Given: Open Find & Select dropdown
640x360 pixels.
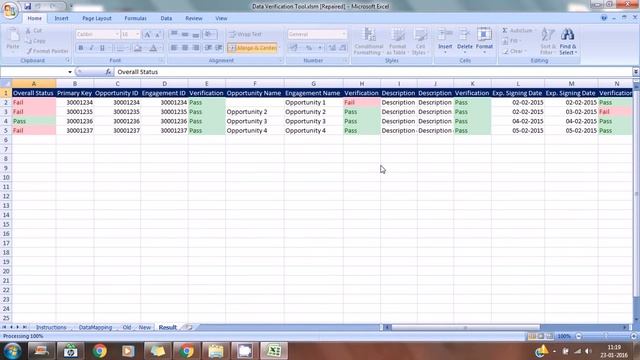Looking at the screenshot, I should (x=568, y=41).
